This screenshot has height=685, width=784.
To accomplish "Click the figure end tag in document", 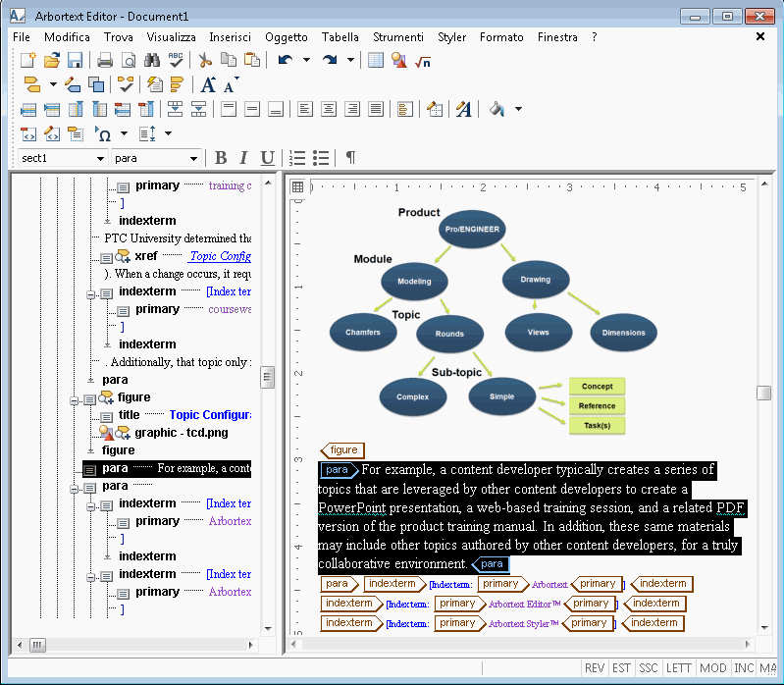I will 342,450.
